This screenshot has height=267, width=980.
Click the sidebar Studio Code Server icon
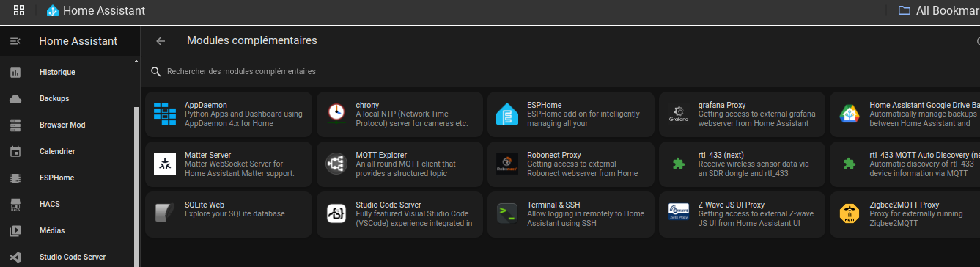click(x=15, y=257)
